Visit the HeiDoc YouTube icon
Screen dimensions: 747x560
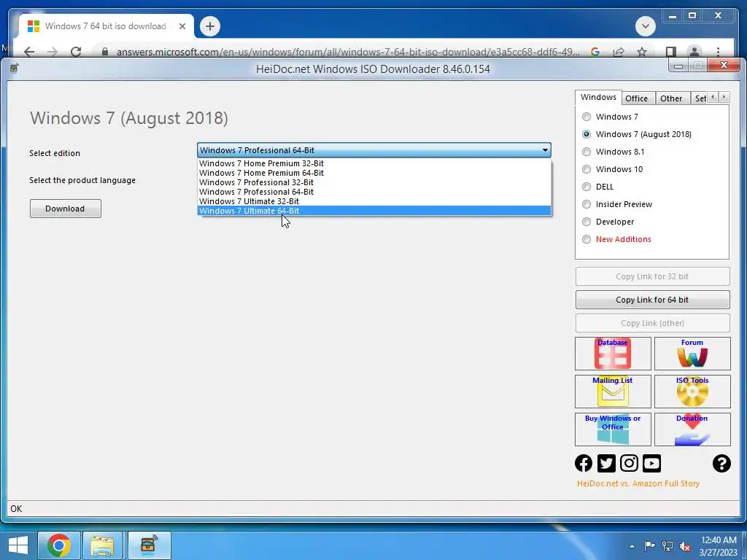651,463
